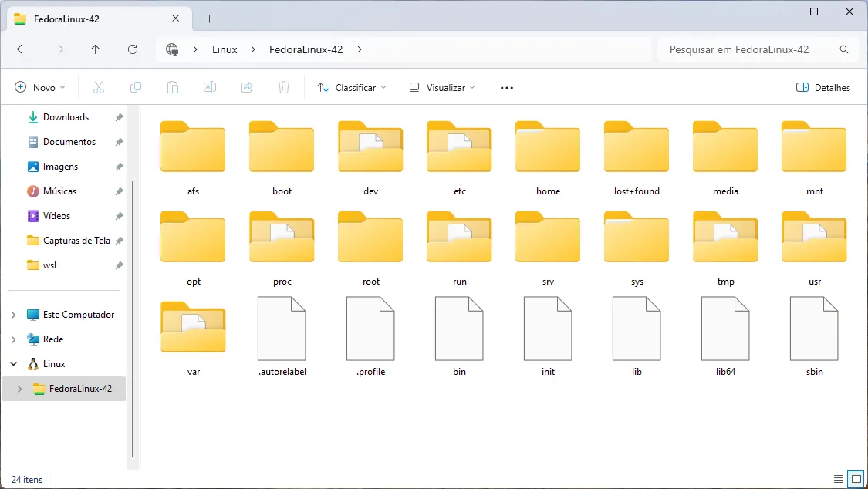868x489 pixels.
Task: Unpin Músicas using its pin icon
Action: [x=119, y=191]
